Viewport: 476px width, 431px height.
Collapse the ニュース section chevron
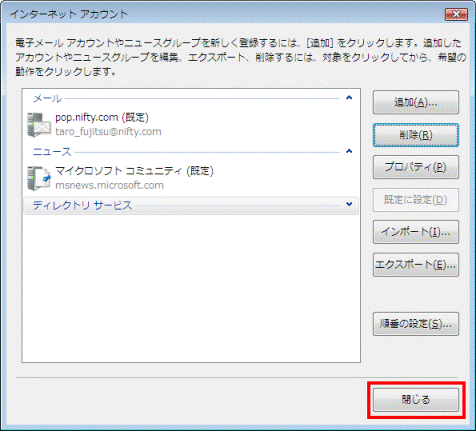point(349,151)
